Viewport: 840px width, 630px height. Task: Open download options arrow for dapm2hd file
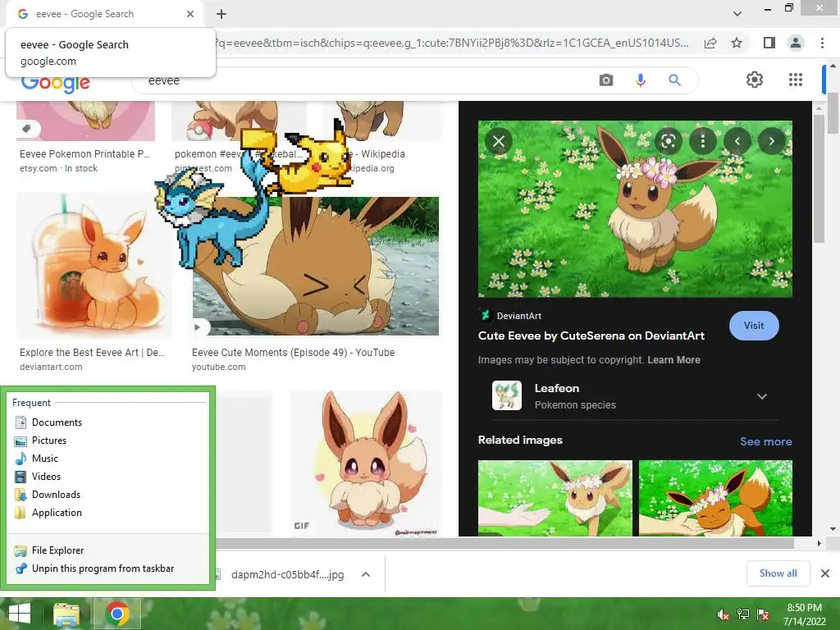[366, 574]
